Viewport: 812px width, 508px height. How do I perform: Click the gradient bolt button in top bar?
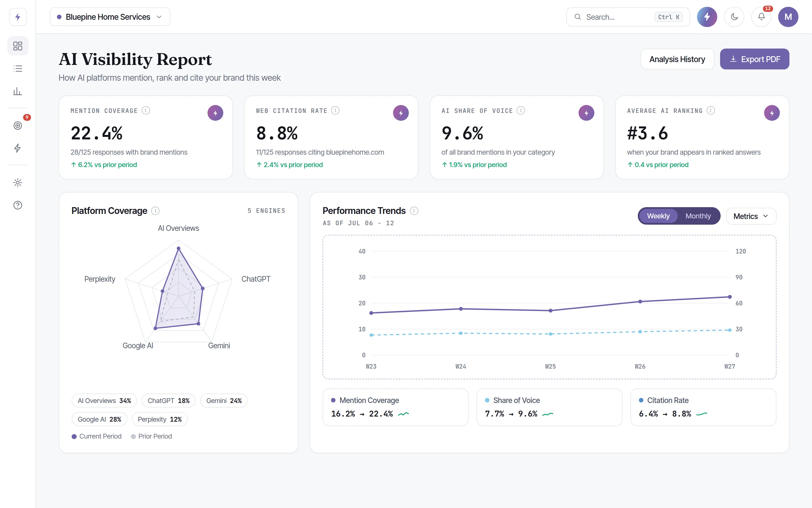707,17
